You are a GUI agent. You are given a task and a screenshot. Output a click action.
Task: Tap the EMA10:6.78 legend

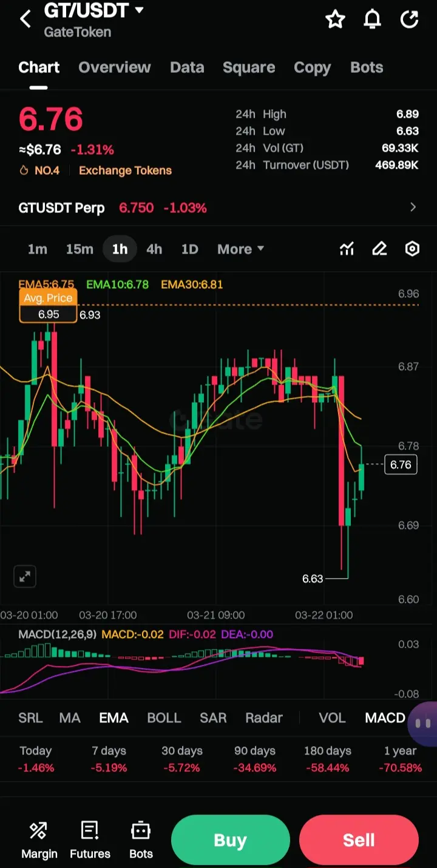click(117, 284)
